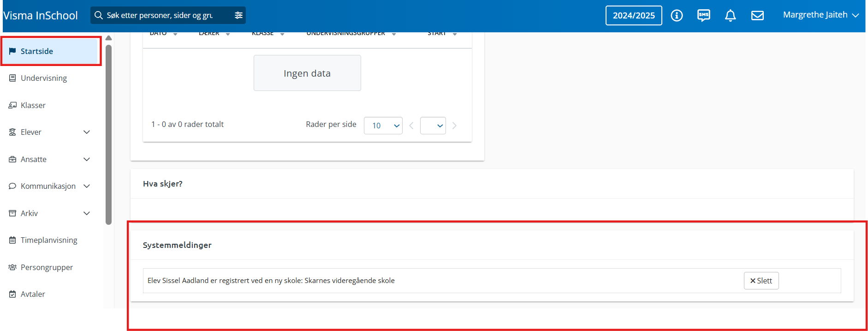Click the Sissel Aadland system message text
Screen dimensions: 868x331
point(271,281)
